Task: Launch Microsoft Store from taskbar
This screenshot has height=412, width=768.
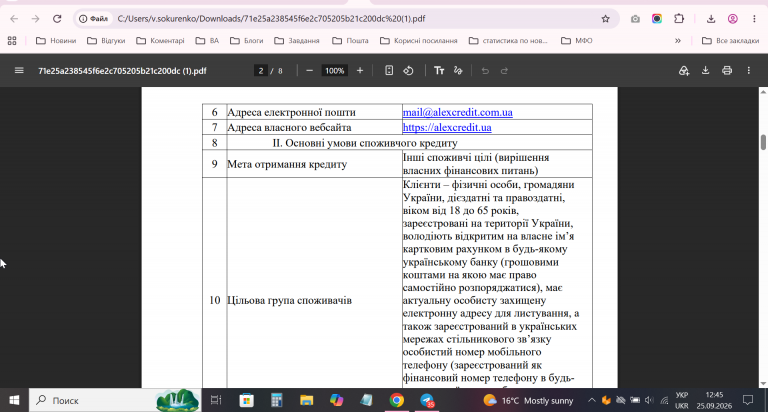Action: tap(246, 400)
